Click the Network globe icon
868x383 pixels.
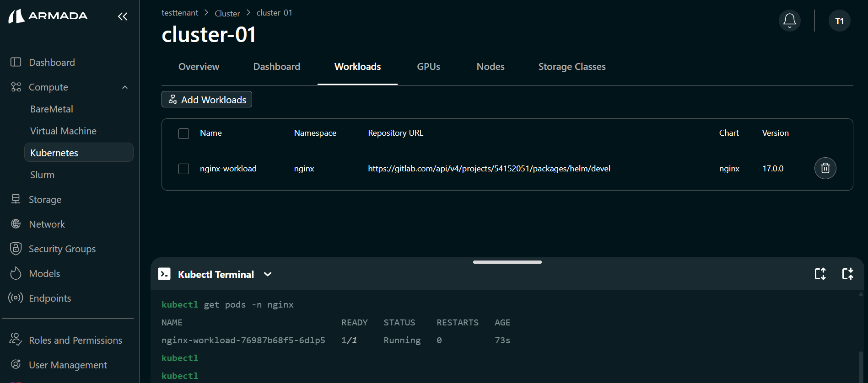16,224
